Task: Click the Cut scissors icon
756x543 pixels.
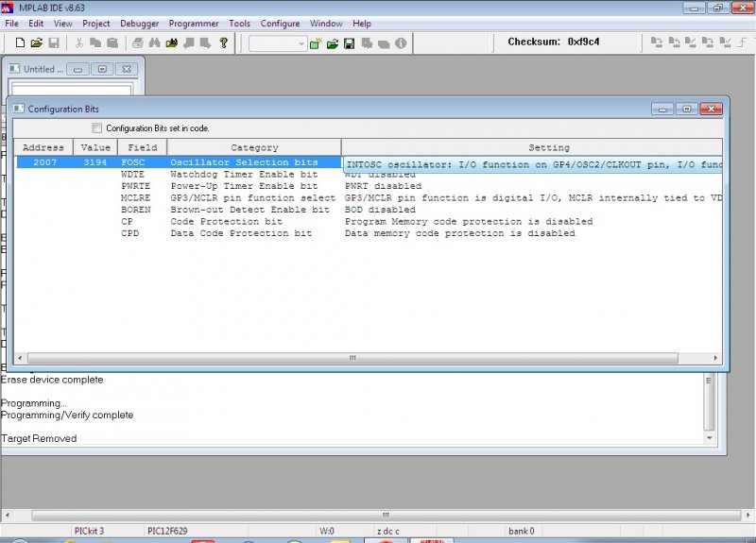Action: (79, 42)
